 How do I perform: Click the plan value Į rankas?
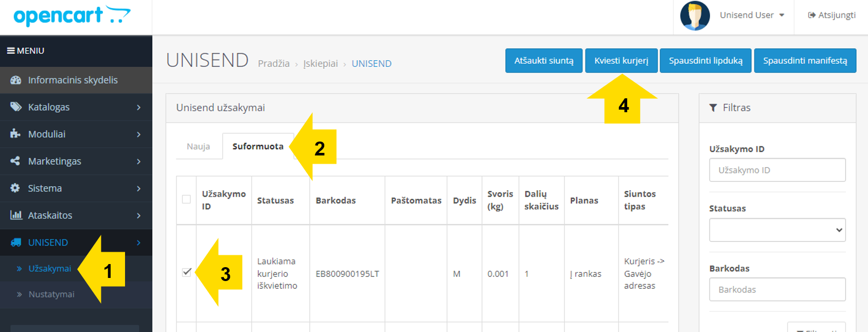click(x=586, y=274)
